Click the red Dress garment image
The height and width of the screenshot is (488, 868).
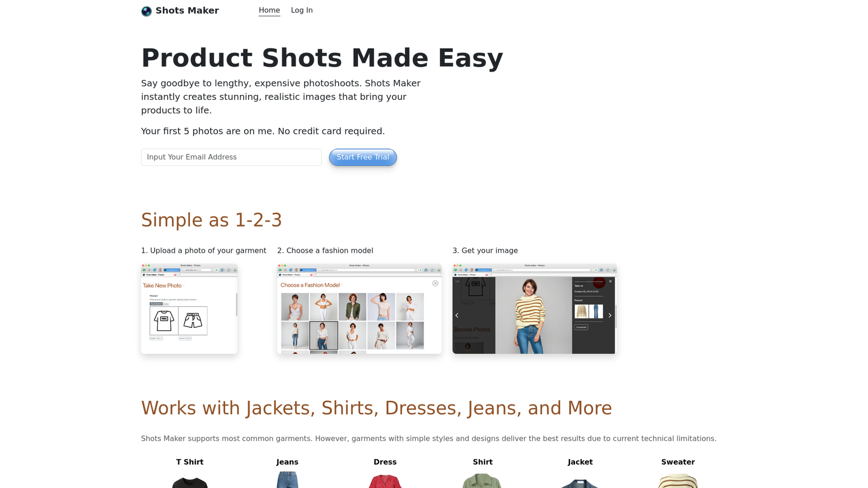pyautogui.click(x=385, y=481)
